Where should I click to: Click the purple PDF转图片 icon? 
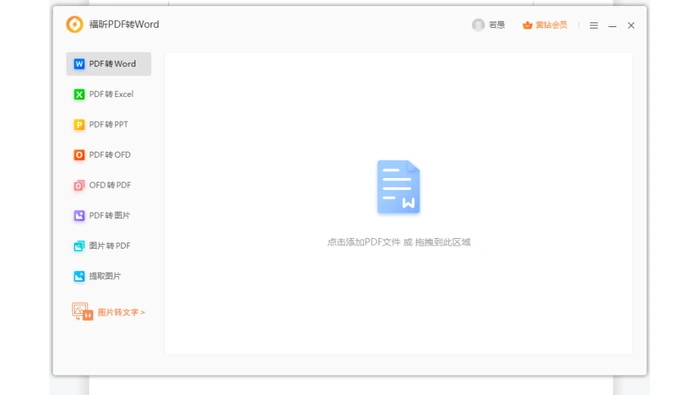click(x=79, y=216)
